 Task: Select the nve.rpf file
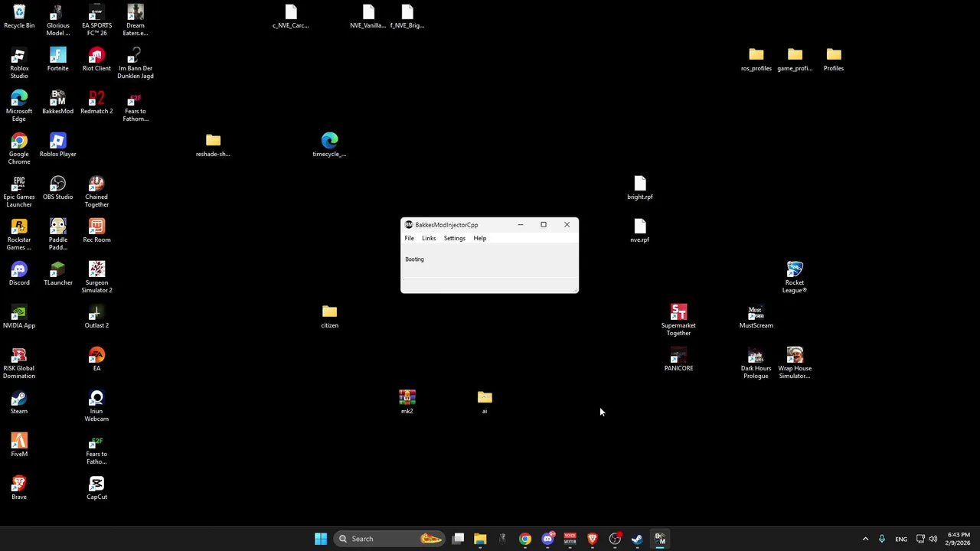click(x=640, y=231)
